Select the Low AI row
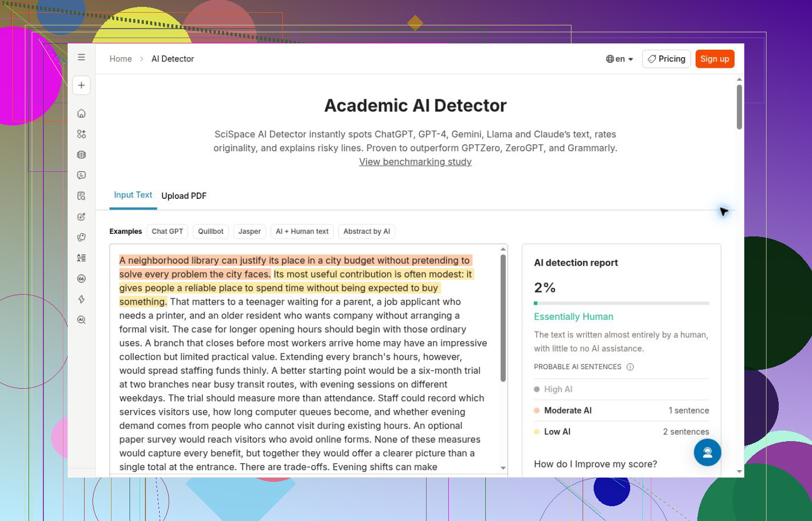This screenshot has width=812, height=521. (622, 432)
